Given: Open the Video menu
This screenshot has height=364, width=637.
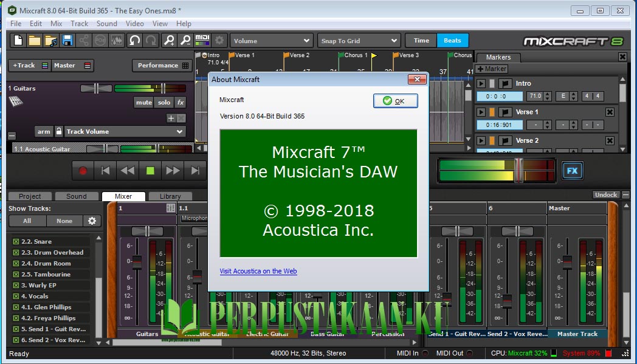Looking at the screenshot, I should [x=135, y=24].
